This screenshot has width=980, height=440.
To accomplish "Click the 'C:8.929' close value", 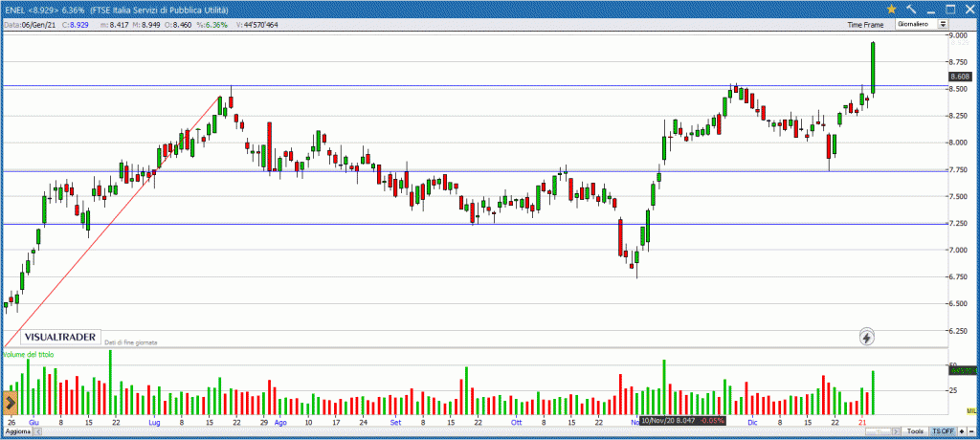I will [75, 25].
